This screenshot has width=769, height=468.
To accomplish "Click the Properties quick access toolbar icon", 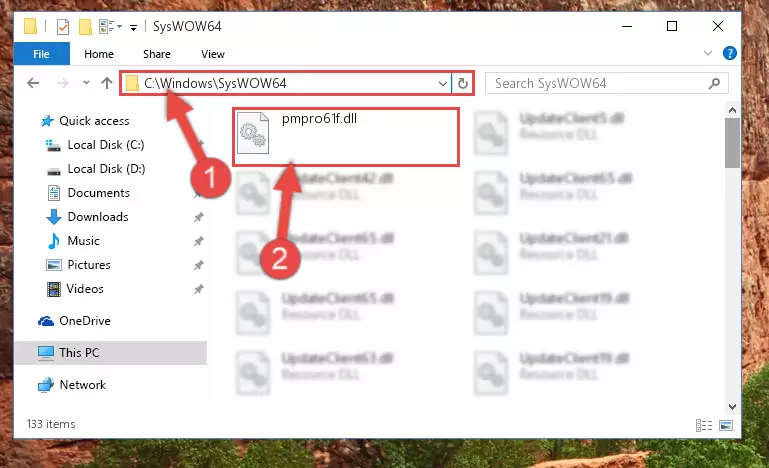I will pos(63,26).
